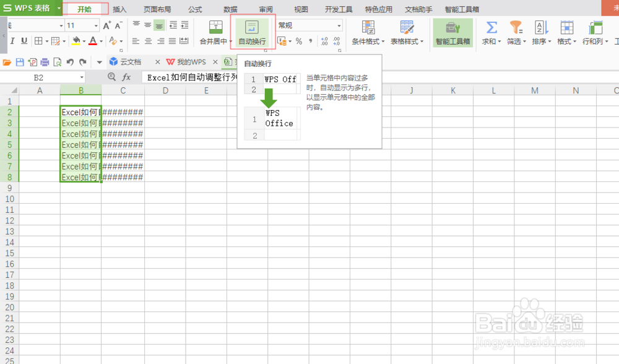The width and height of the screenshot is (619, 364).
Task: Click the Decrease font size icon
Action: pyautogui.click(x=118, y=25)
